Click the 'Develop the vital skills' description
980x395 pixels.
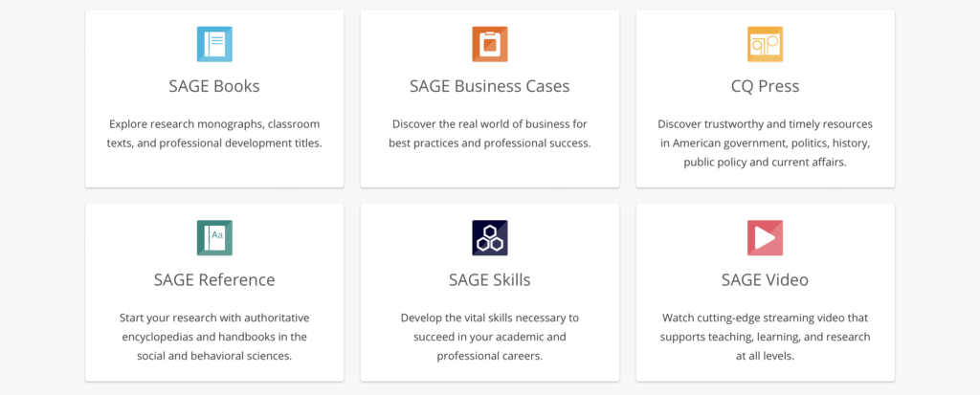[x=489, y=337]
